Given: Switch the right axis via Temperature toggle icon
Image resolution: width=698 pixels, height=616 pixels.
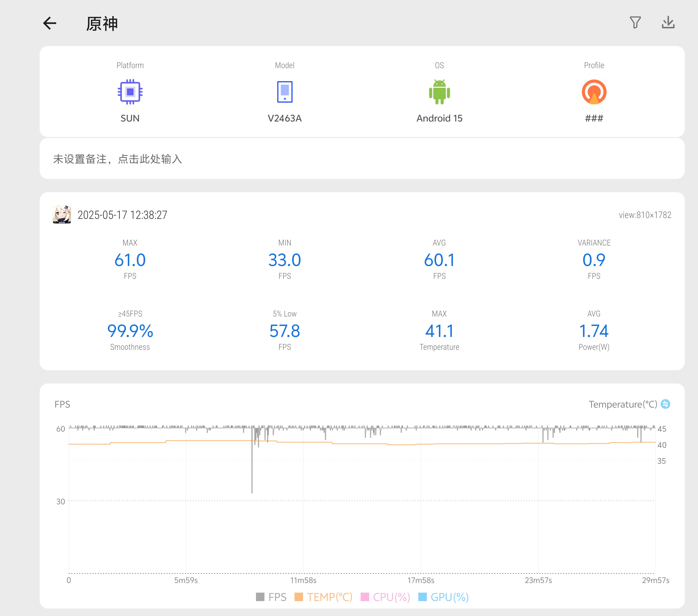Looking at the screenshot, I should (x=665, y=404).
